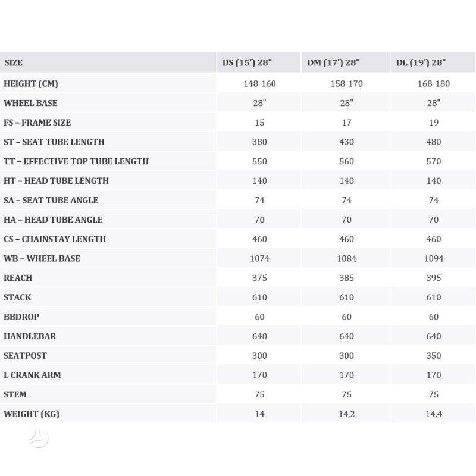Click the 570 effective top tube value
This screenshot has height=476, width=476.
tap(434, 161)
